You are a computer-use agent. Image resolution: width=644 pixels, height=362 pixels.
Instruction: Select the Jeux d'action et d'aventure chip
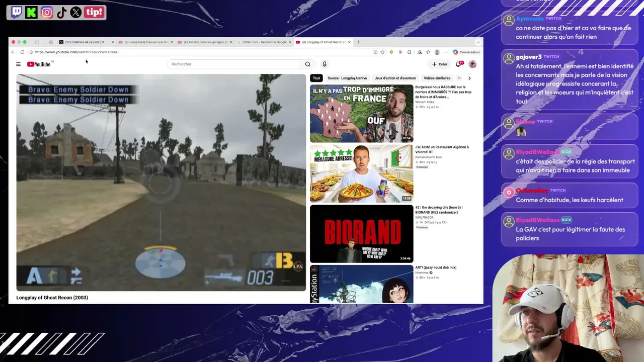[395, 78]
